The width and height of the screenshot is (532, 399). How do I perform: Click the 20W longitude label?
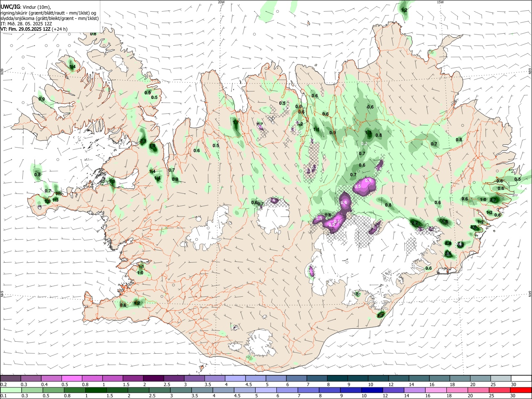tap(221, 2)
